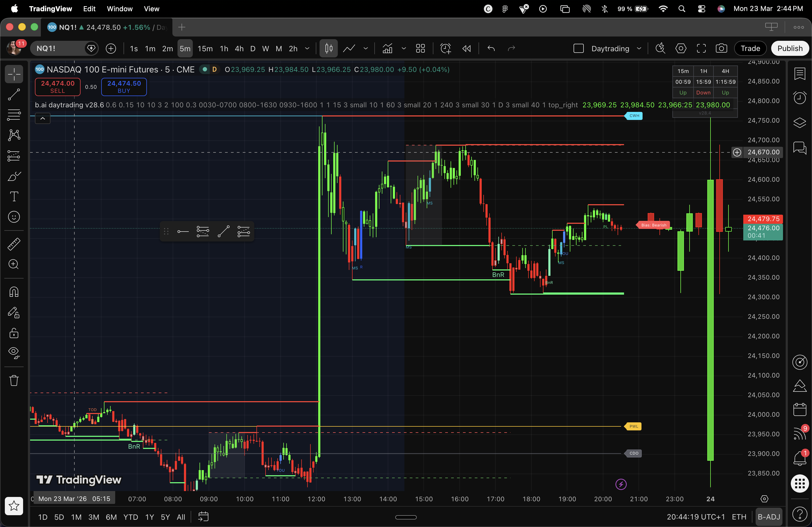Open the Fibonacci retracement tools
The height and width of the screenshot is (527, 812).
(x=14, y=115)
